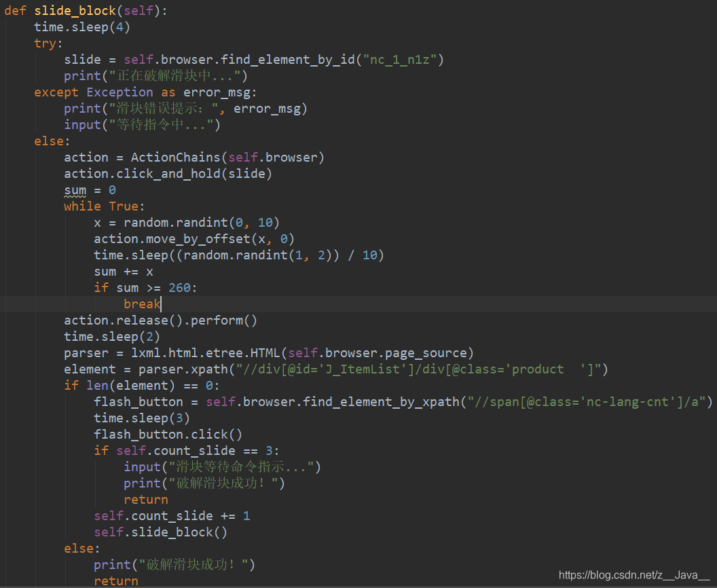The height and width of the screenshot is (588, 717).
Task: Click the except Exception as error_msg line
Action: coord(145,92)
